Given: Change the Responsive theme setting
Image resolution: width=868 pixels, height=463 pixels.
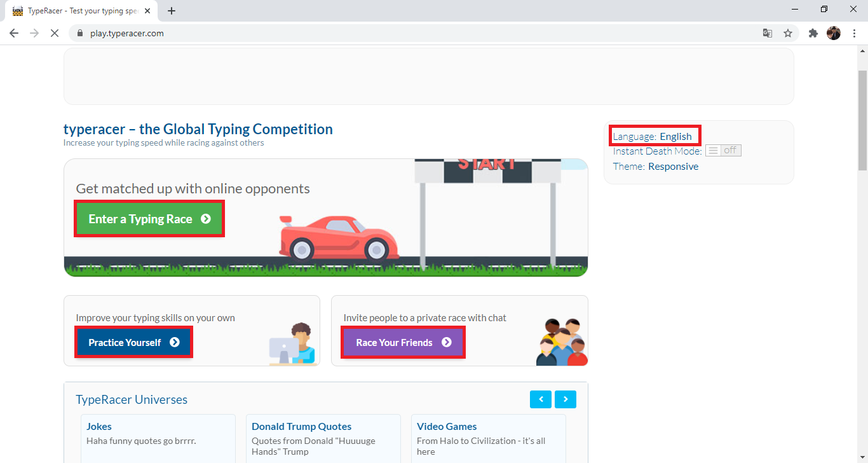Looking at the screenshot, I should [673, 167].
